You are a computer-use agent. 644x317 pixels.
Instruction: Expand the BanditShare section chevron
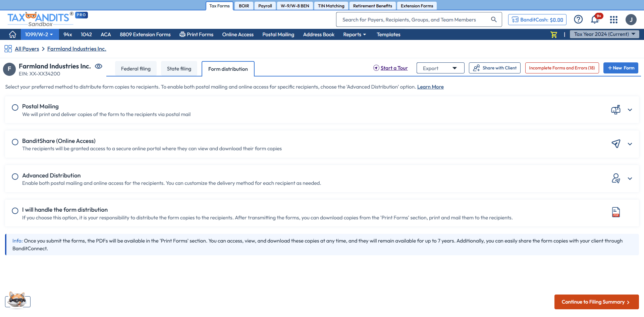(x=630, y=144)
